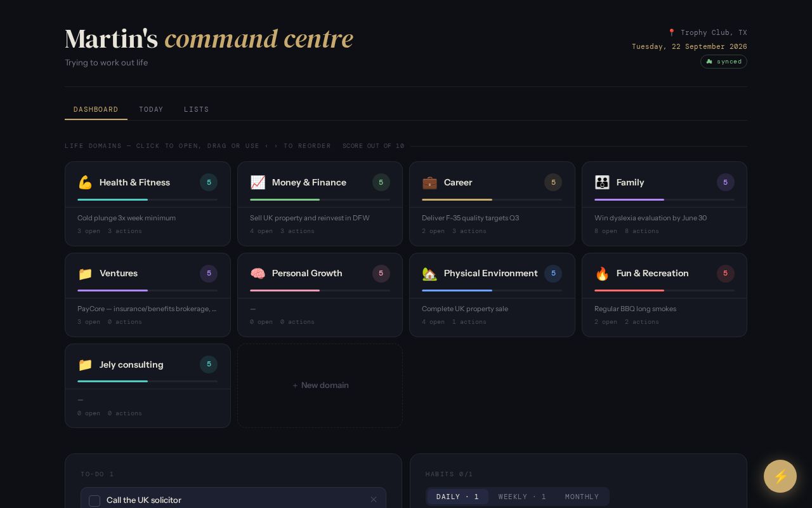The height and width of the screenshot is (508, 812).
Task: Click 'Win dyslexia evaluation by June 30'
Action: 650,218
